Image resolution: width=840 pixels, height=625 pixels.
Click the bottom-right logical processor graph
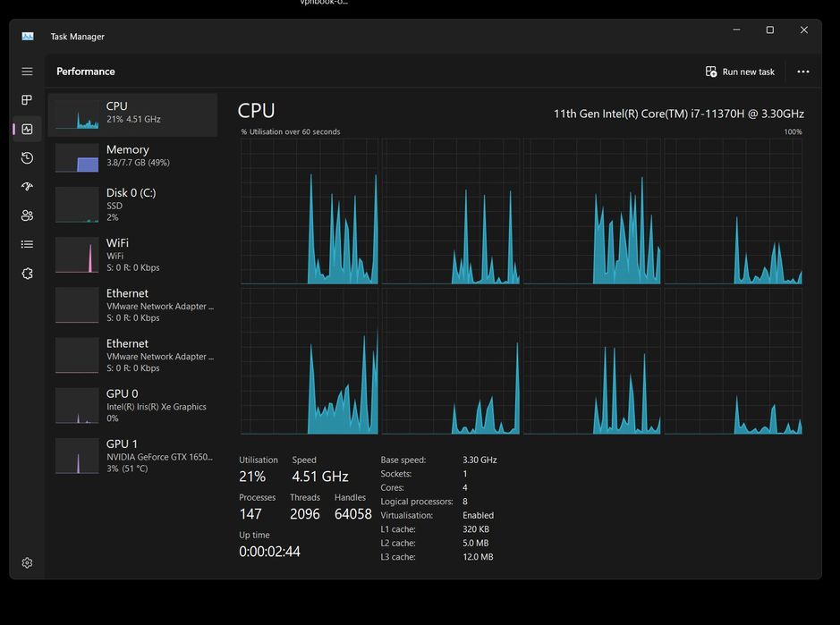click(x=733, y=362)
